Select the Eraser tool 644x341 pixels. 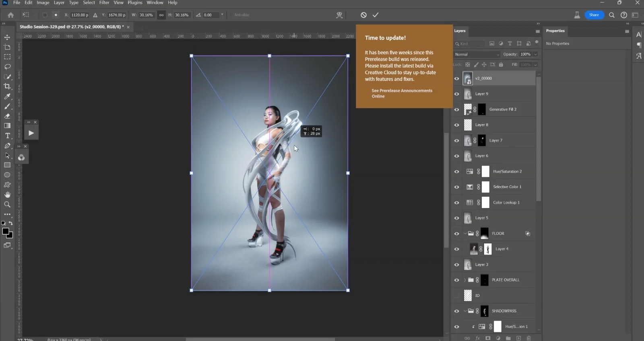pos(7,116)
